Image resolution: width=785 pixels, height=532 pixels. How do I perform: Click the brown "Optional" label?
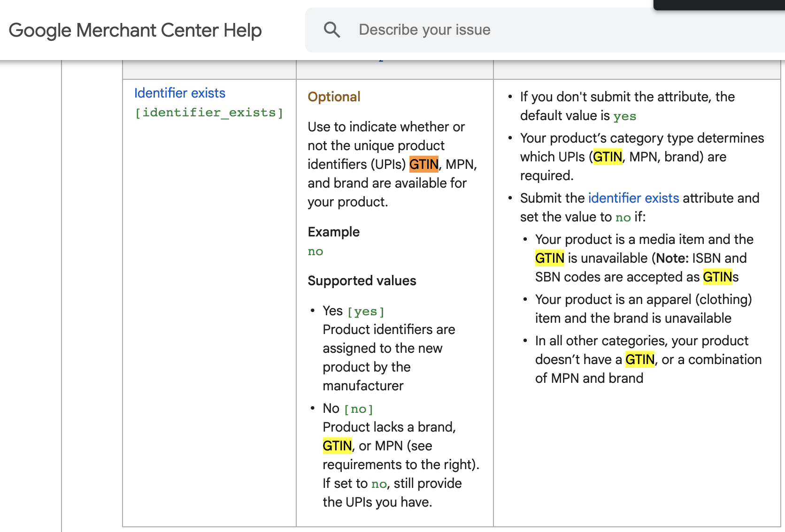coord(334,97)
